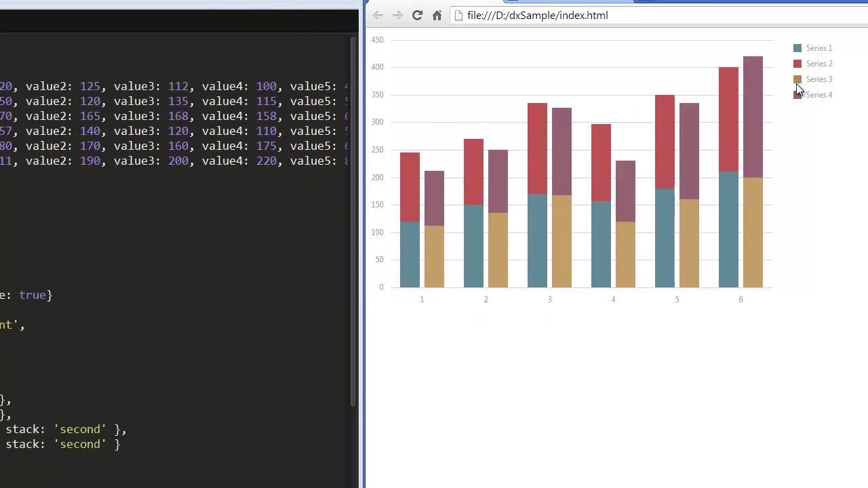Click the code editor vertical scrollbar
Image resolution: width=868 pixels, height=488 pixels.
(353, 220)
